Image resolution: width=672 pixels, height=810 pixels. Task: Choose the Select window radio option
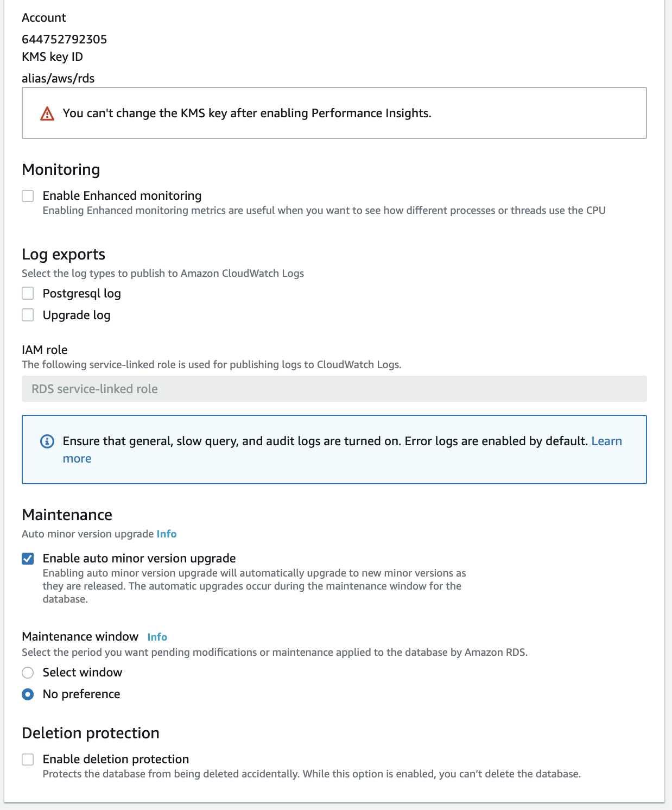pyautogui.click(x=28, y=673)
